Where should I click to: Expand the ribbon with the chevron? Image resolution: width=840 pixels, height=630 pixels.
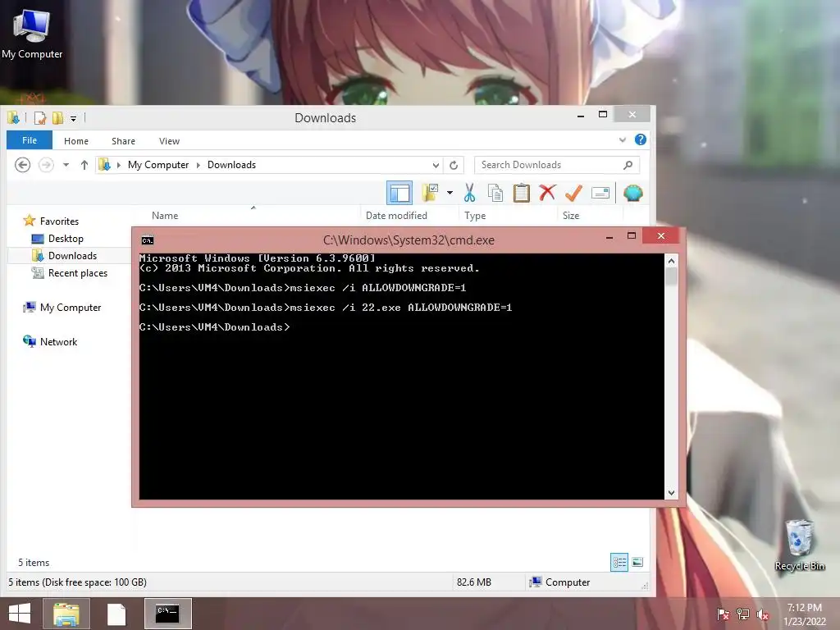(x=623, y=139)
